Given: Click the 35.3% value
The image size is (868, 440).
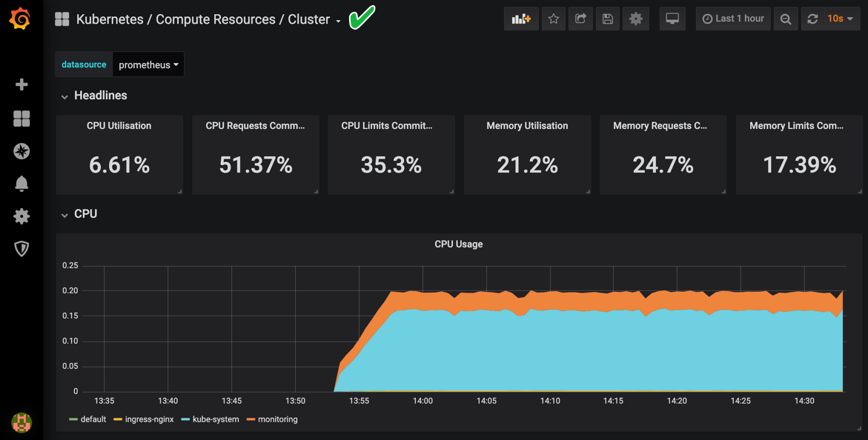Looking at the screenshot, I should point(391,164).
